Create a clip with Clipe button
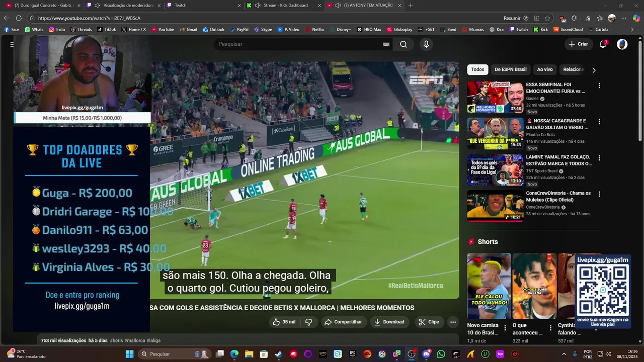 (x=429, y=322)
